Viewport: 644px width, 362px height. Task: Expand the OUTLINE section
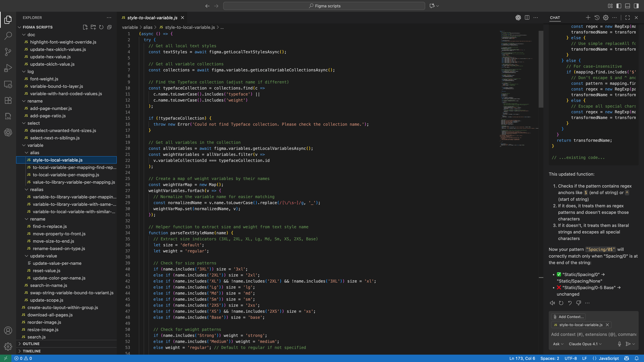click(31, 344)
